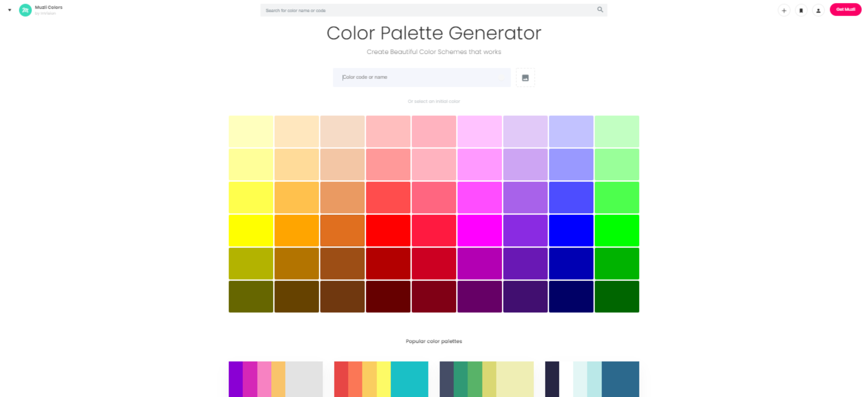Click the search magnifier icon
Viewport: 868px width, 397px height.
(x=600, y=10)
